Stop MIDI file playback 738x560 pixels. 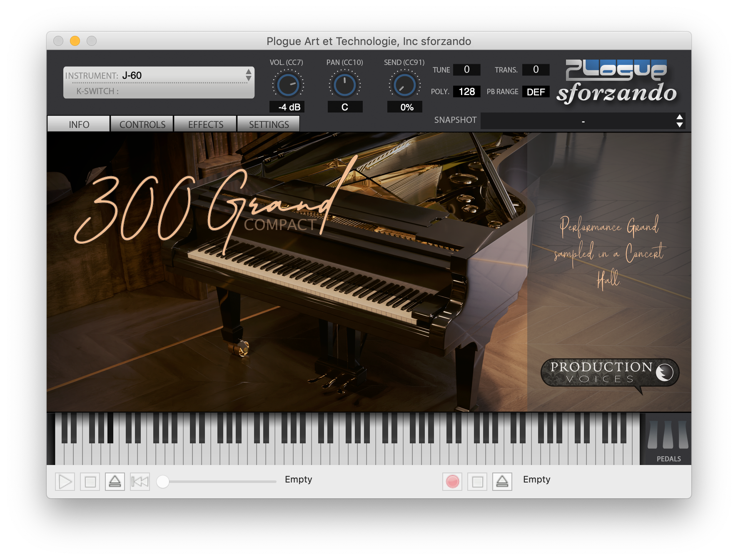[90, 482]
